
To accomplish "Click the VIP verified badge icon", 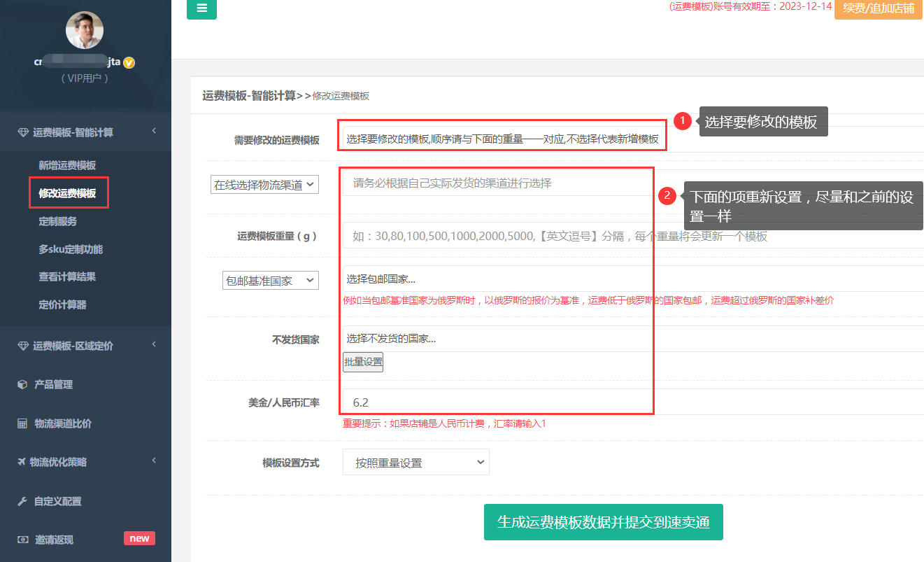I will pos(129,62).
